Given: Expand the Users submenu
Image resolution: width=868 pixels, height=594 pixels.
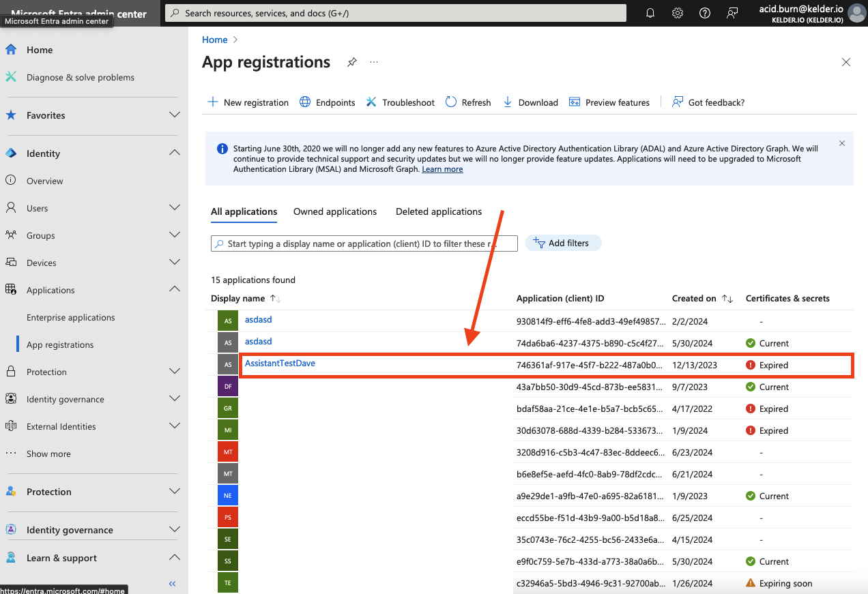Looking at the screenshot, I should click(175, 207).
